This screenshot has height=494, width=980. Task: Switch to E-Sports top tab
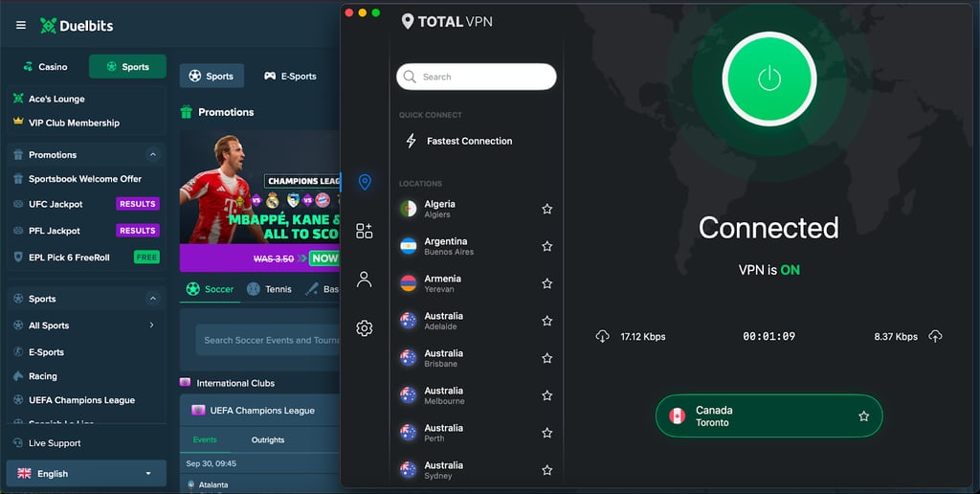(x=290, y=76)
